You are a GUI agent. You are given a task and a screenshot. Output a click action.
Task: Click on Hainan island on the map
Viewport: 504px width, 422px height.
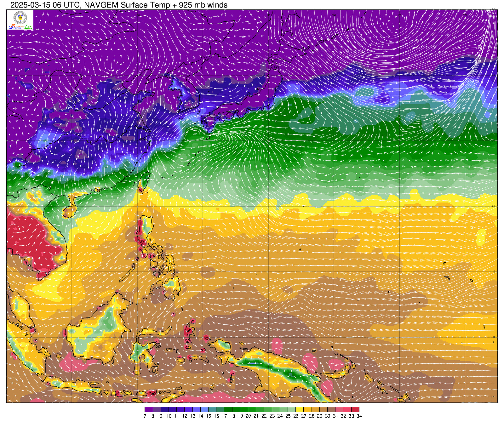tap(70, 211)
